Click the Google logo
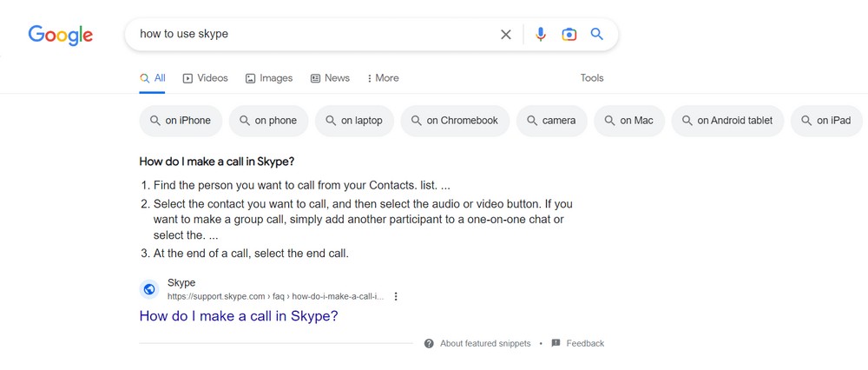 coord(60,35)
